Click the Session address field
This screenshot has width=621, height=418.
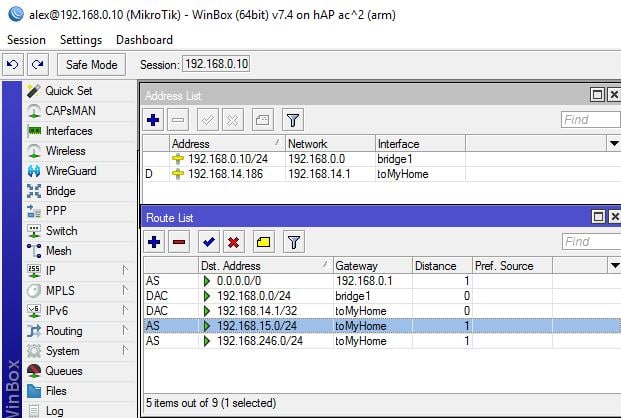[x=216, y=64]
